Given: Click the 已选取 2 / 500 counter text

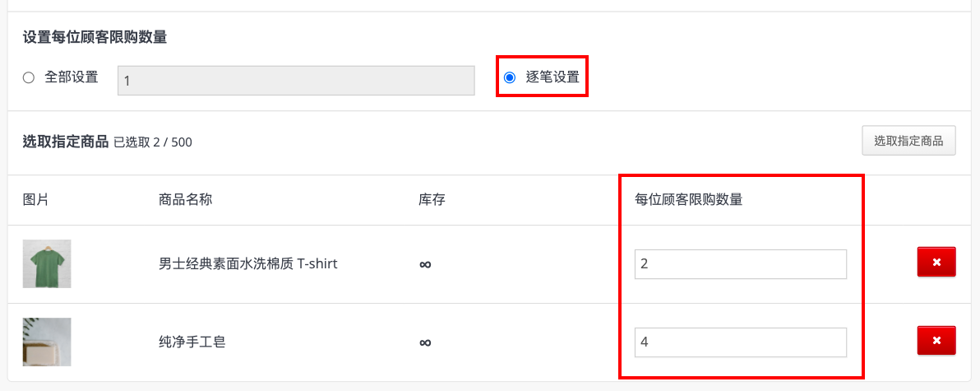Looking at the screenshot, I should coord(152,142).
